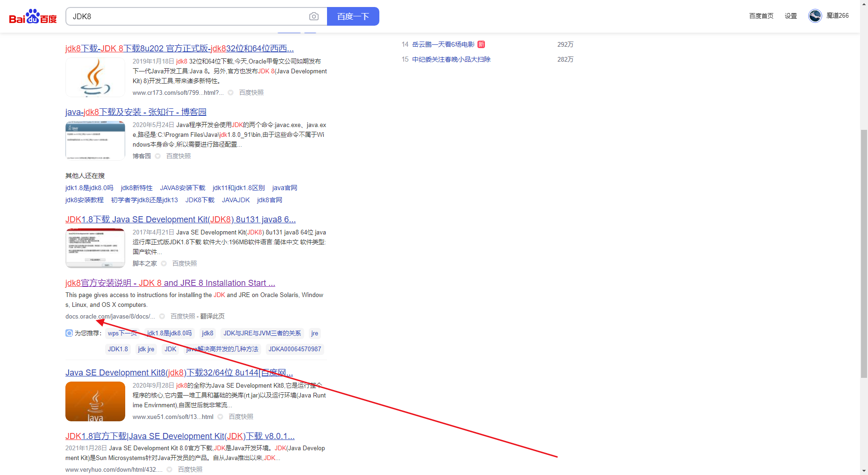
Task: Click recommended tag JDK1.8
Action: point(118,349)
